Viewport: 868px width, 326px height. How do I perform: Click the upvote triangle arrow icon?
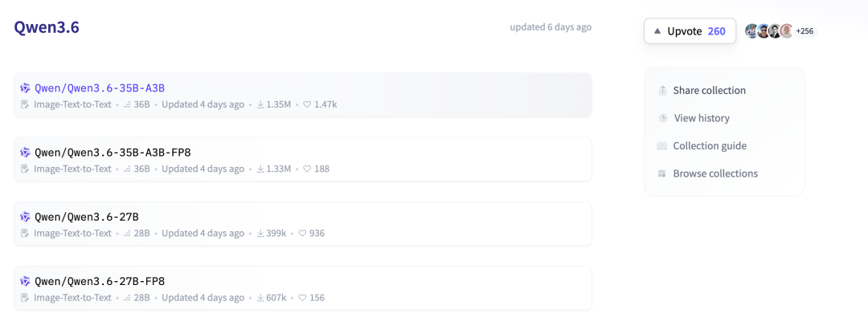[x=657, y=31]
